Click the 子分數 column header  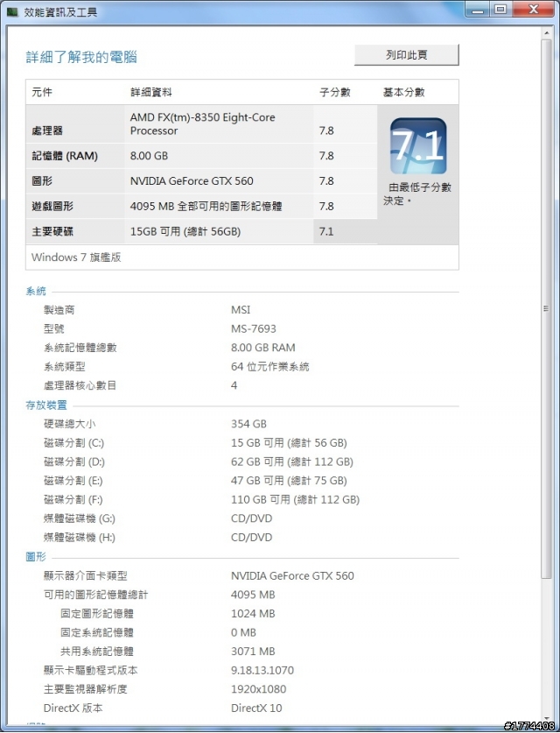point(335,92)
